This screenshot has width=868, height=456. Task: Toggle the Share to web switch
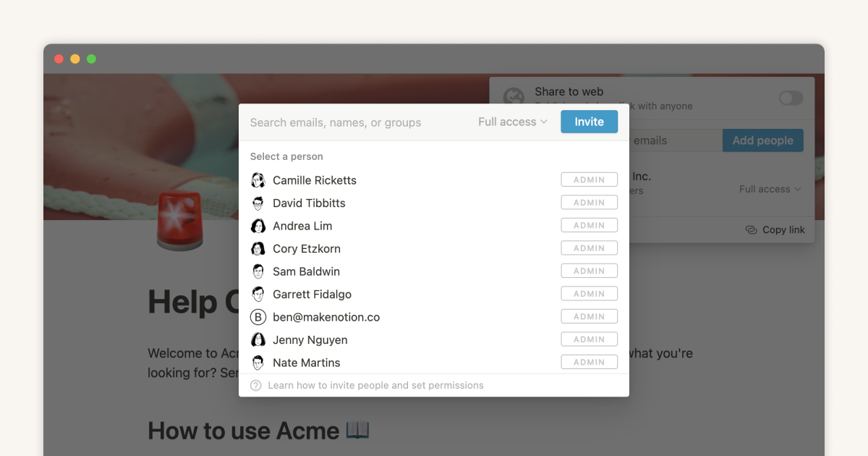(x=791, y=98)
